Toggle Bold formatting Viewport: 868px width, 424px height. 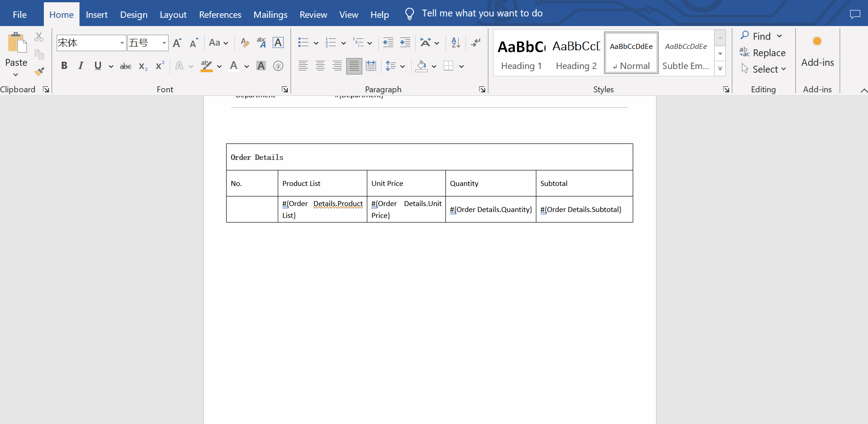pos(64,66)
